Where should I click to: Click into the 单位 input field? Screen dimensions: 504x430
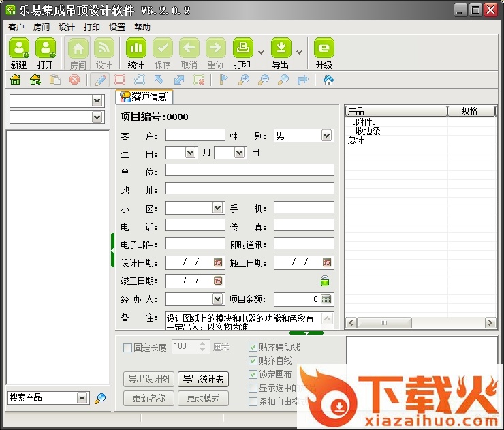249,170
